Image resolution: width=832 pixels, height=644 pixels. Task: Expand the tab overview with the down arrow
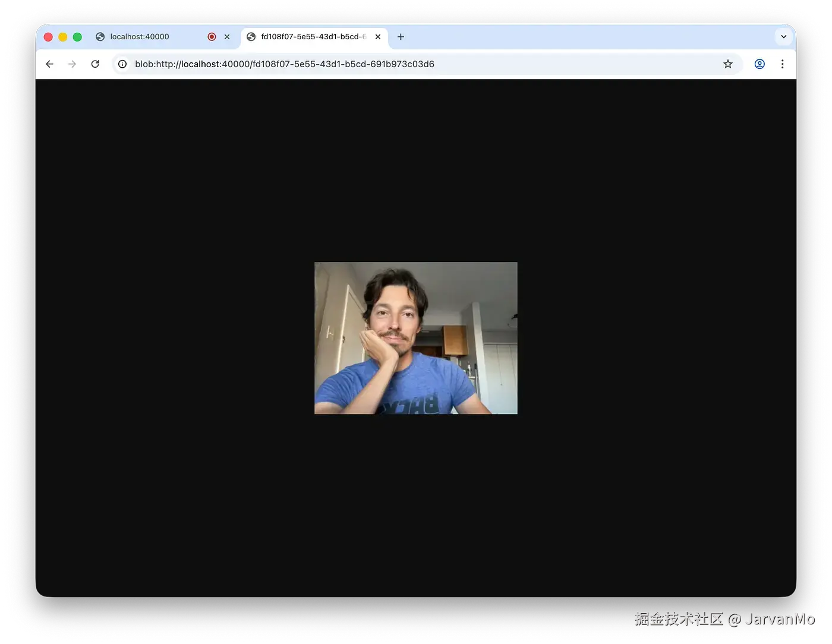(x=783, y=36)
